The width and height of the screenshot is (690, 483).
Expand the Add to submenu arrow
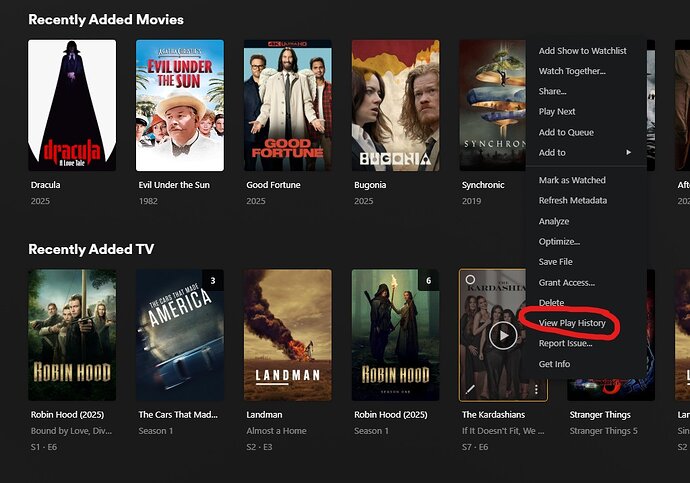(x=628, y=152)
